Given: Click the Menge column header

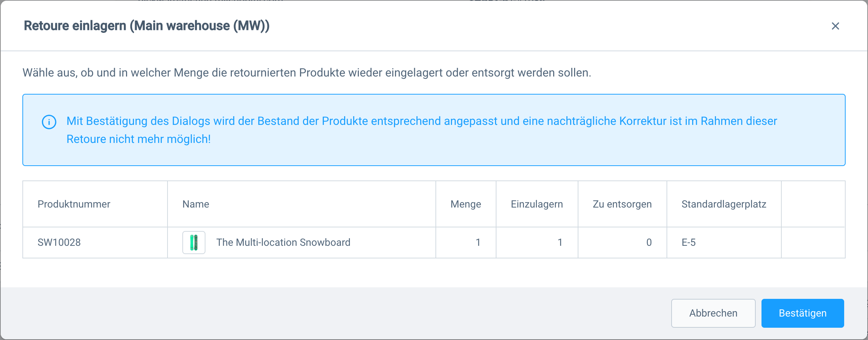Looking at the screenshot, I should [465, 204].
